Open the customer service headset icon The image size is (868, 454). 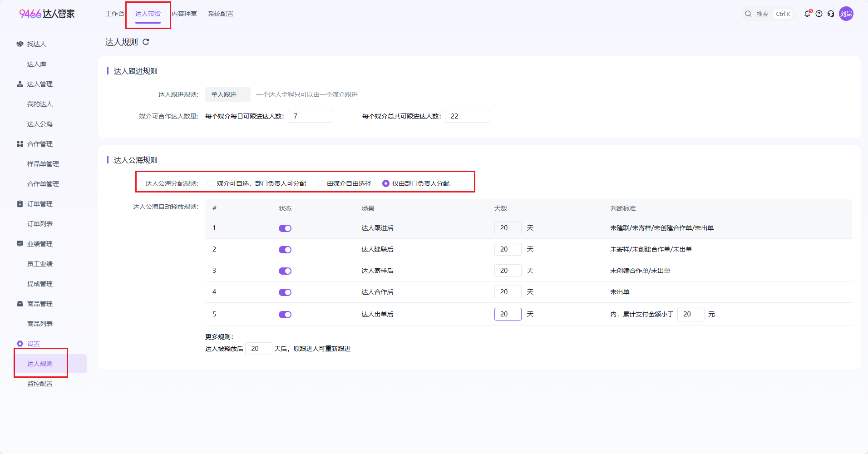coord(831,14)
